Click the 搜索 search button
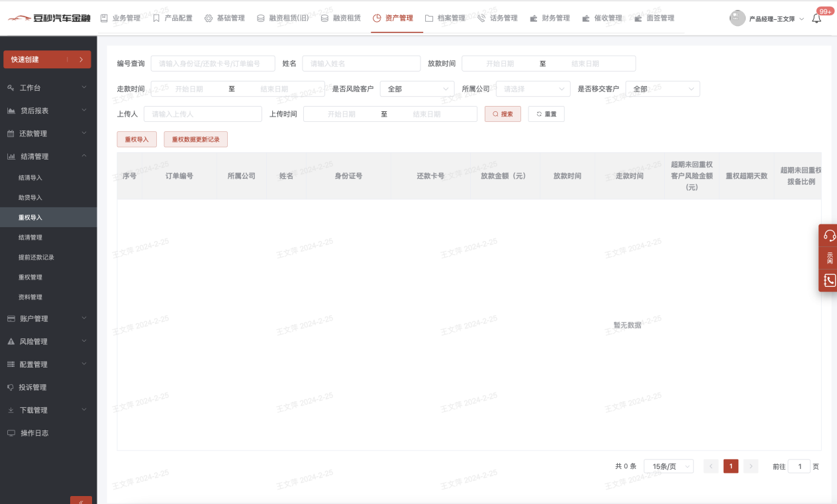Image resolution: width=837 pixels, height=504 pixels. (503, 114)
